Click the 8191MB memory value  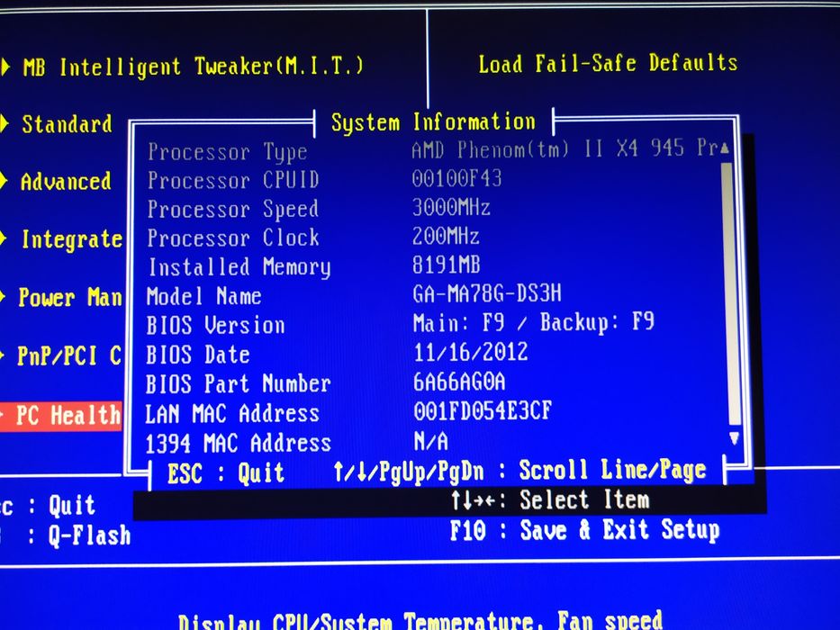point(447,265)
